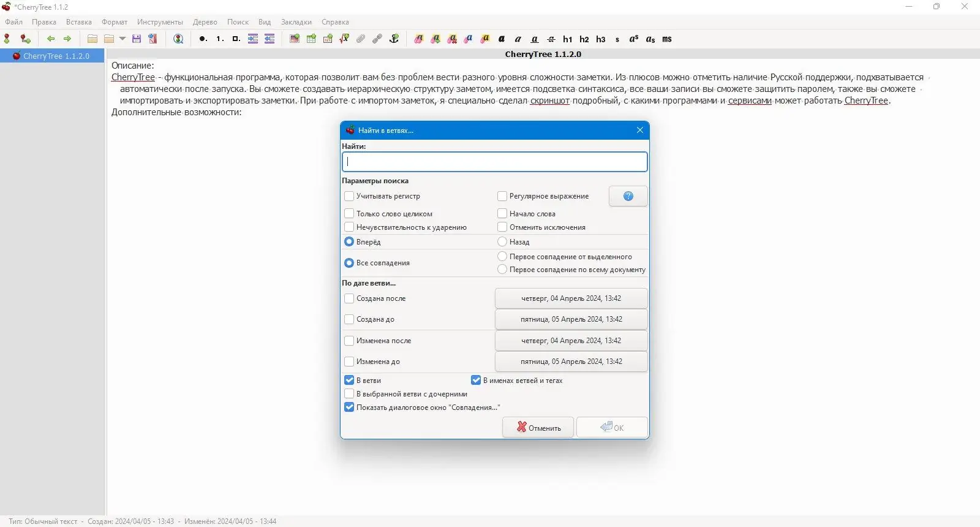Apply h2 heading format
The height and width of the screenshot is (527, 980).
584,39
